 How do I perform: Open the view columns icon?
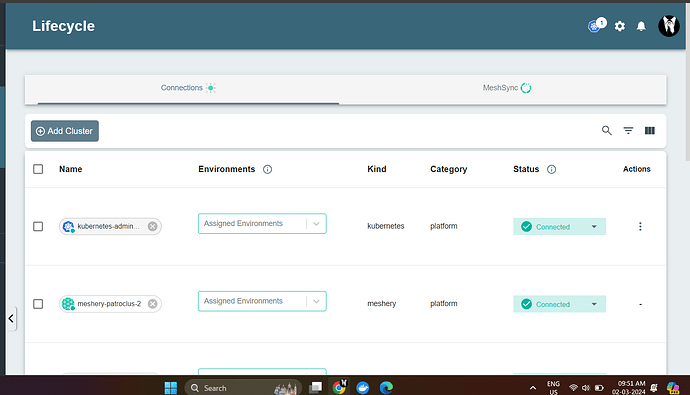(650, 131)
